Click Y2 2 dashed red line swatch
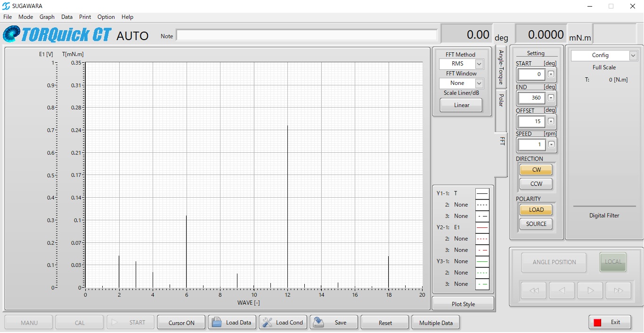Viewport: 644px width, 333px height. pyautogui.click(x=482, y=239)
